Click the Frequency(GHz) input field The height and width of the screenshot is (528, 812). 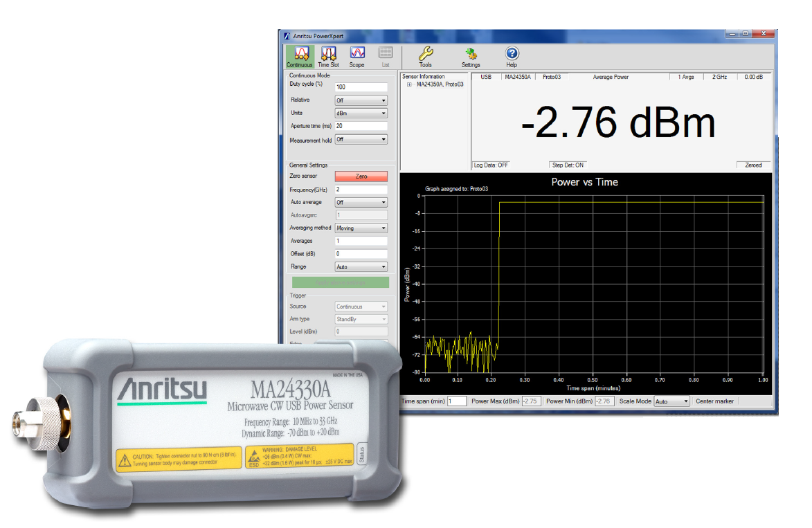pyautogui.click(x=361, y=190)
